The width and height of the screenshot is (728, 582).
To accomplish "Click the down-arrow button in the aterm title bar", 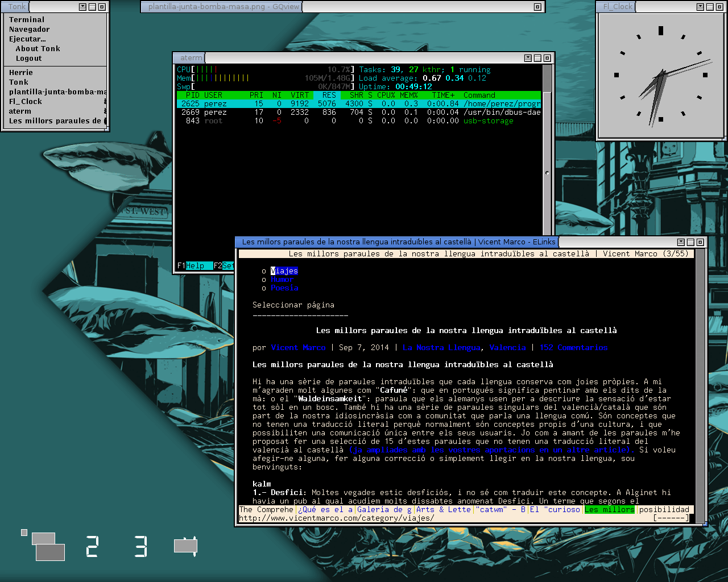I will point(528,58).
